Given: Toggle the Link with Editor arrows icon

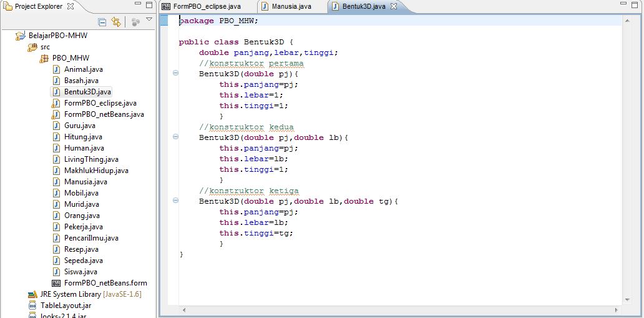Looking at the screenshot, I should point(116,22).
